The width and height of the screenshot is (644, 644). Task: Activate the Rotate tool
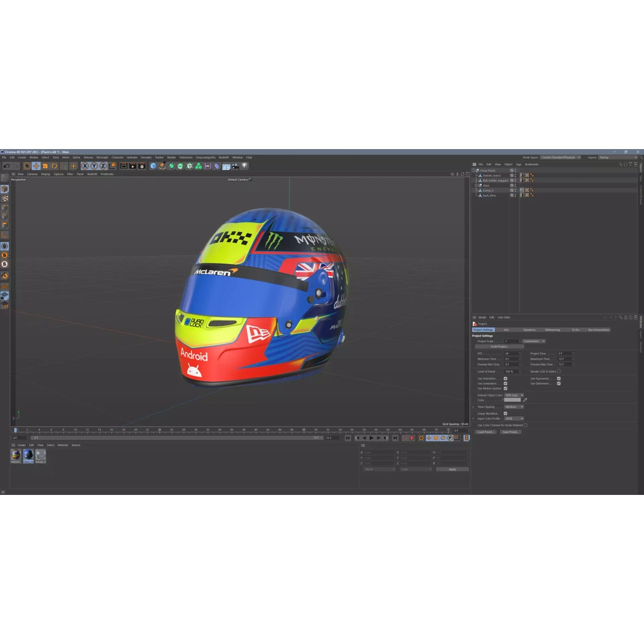click(54, 166)
